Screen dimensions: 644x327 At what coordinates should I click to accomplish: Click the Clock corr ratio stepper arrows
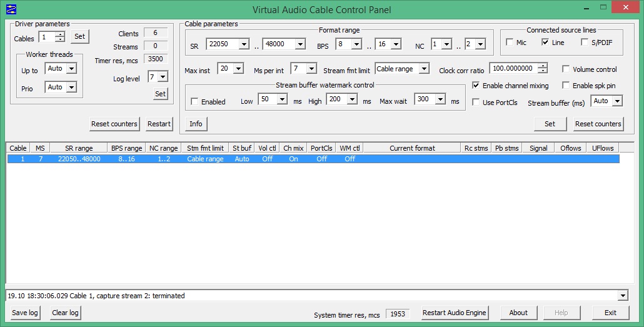tap(543, 69)
